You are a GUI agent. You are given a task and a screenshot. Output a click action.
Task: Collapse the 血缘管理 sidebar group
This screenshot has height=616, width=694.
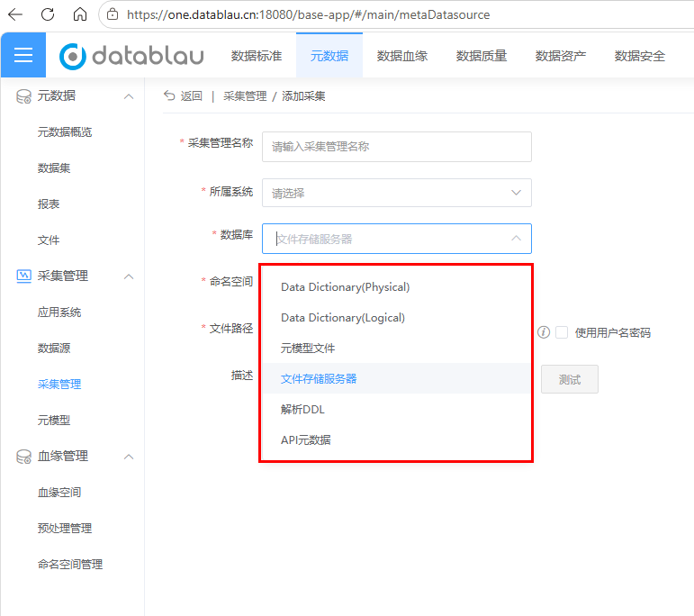[x=129, y=457]
